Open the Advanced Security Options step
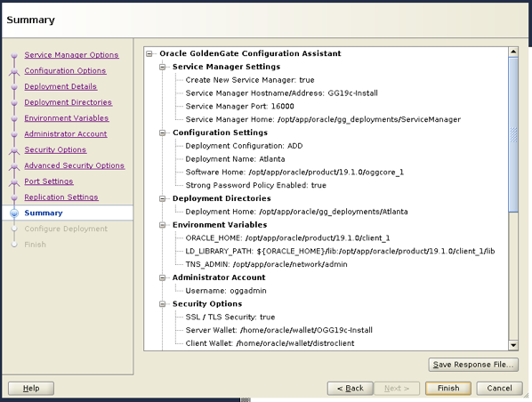The width and height of the screenshot is (532, 402). 75,165
